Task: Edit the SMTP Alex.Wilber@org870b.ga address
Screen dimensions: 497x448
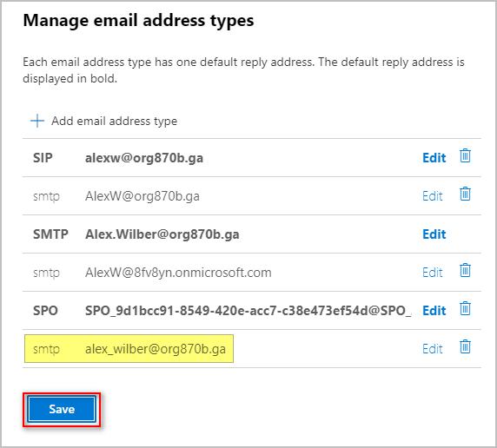Action: point(434,234)
